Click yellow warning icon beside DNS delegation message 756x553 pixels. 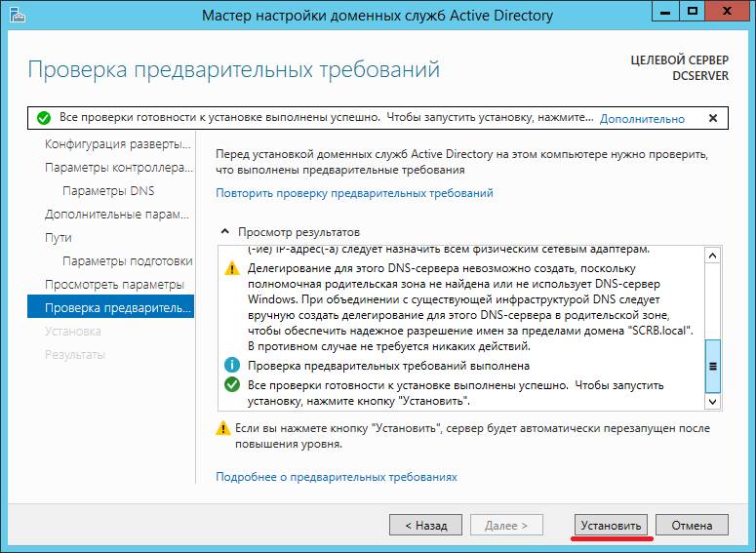pos(232,269)
